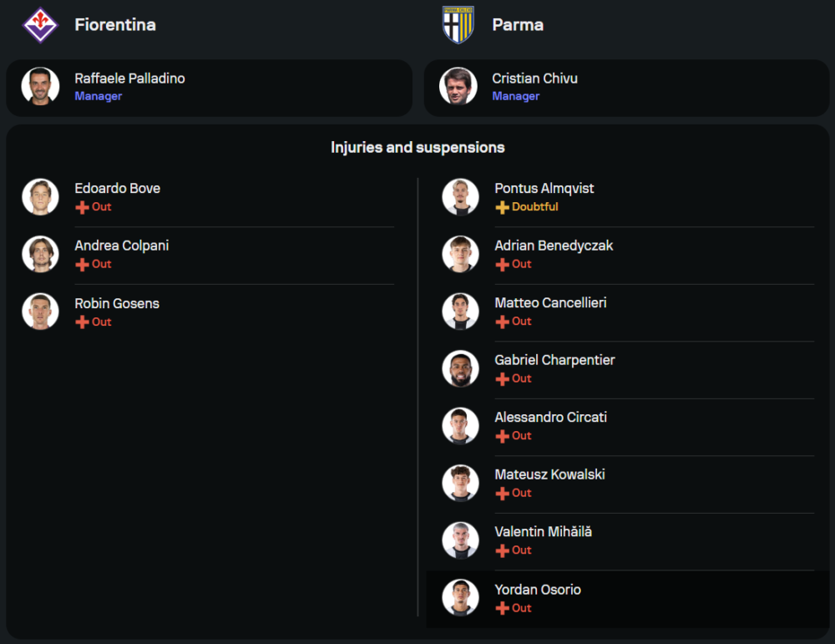Open the Fiorentina team name link
835x644 pixels.
115,25
